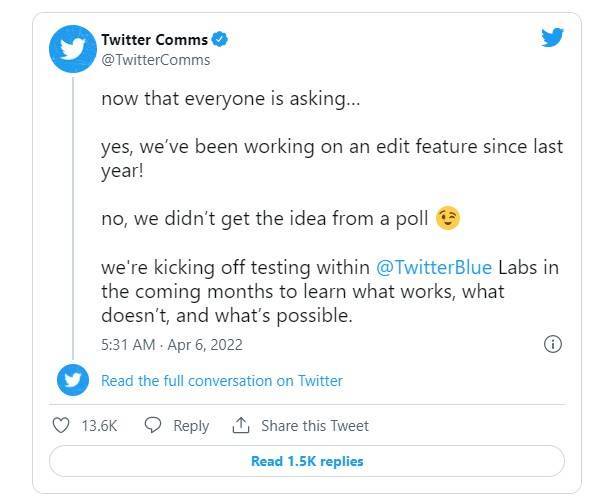Click the share arrow icon

(x=240, y=425)
